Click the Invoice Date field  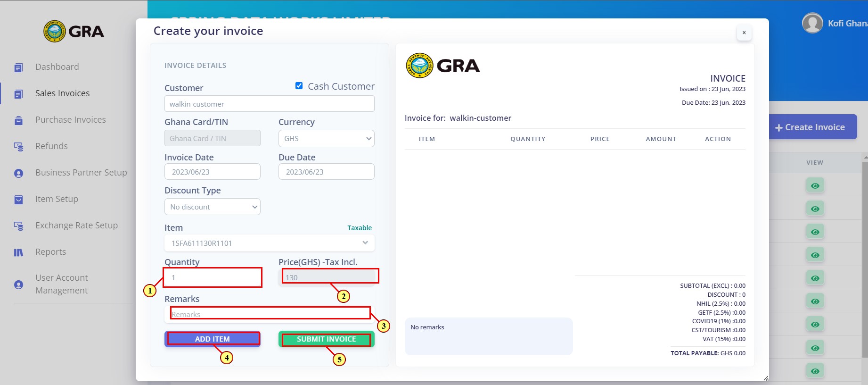point(213,172)
